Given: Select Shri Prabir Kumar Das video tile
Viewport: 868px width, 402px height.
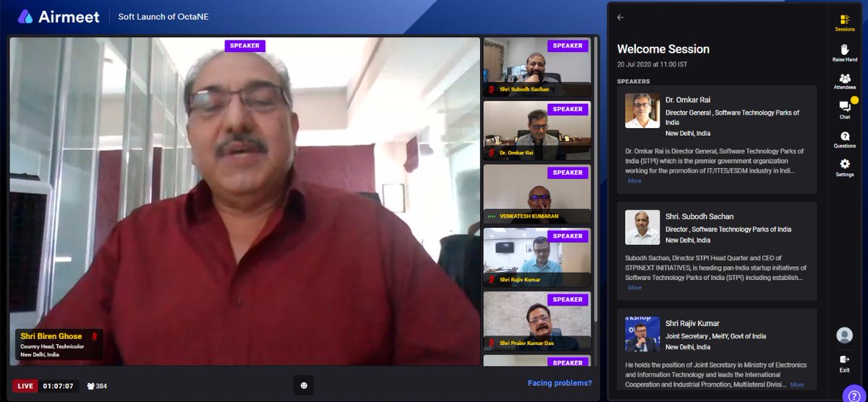Looking at the screenshot, I should coord(537,320).
